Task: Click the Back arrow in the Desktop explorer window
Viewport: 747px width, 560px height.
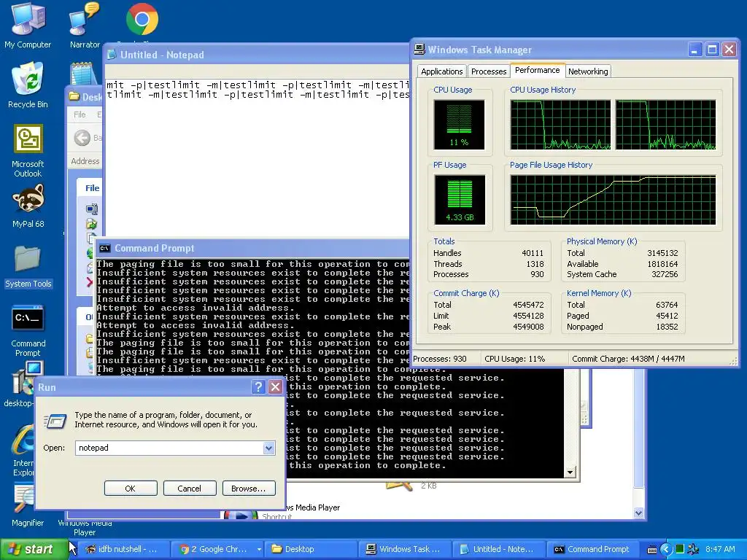Action: 82,138
